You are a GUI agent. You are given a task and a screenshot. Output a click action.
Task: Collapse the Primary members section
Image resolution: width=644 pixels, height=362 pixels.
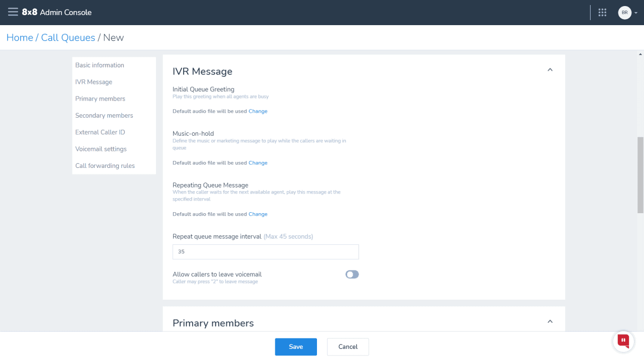coord(550,321)
